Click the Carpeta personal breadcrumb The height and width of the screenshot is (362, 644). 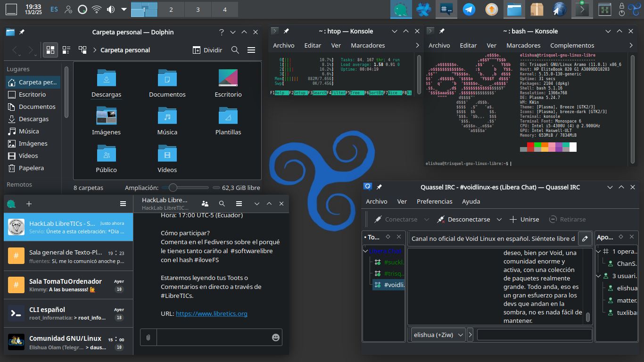pos(125,50)
